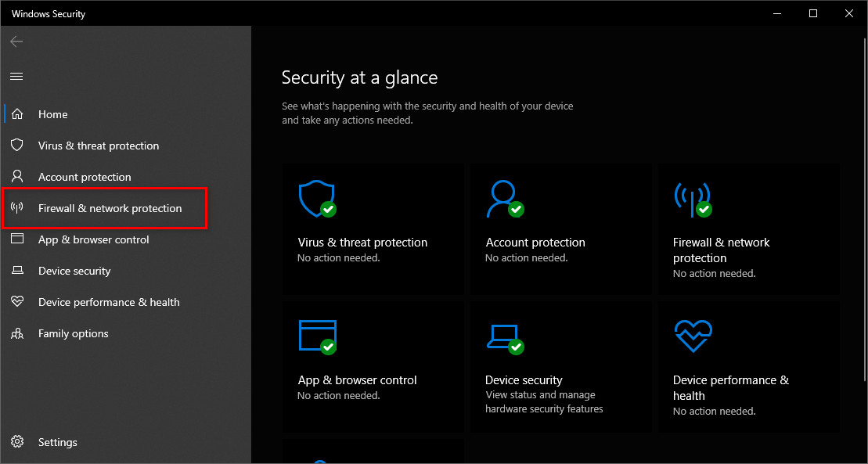Minimize the Windows Security window
The width and height of the screenshot is (868, 464).
coord(776,13)
